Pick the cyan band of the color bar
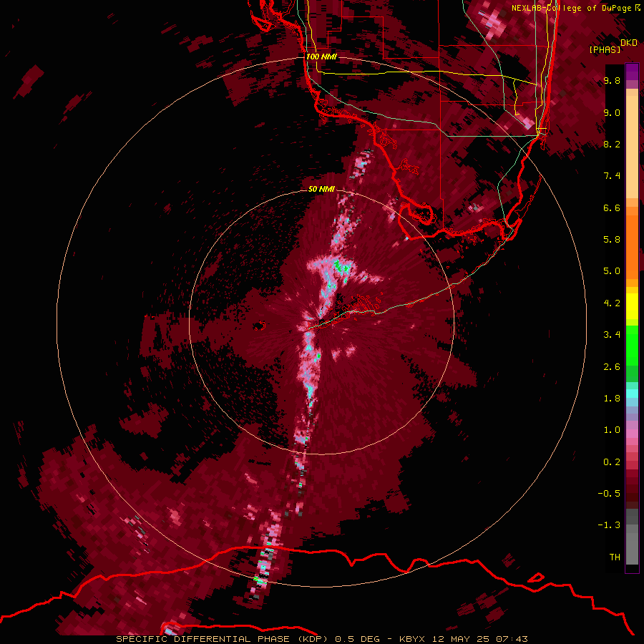Screen dimensions: 644x644 tap(632, 394)
